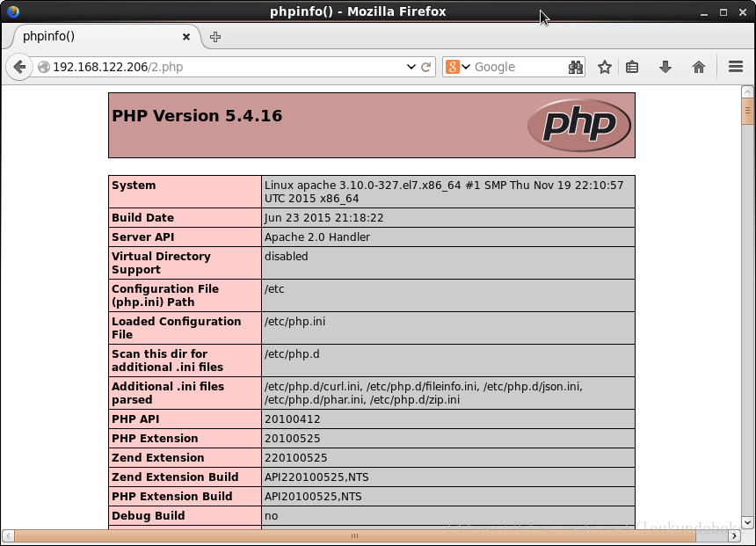Click the 'Loaded Configuration File' label
The width and height of the screenshot is (756, 546).
coord(177,328)
